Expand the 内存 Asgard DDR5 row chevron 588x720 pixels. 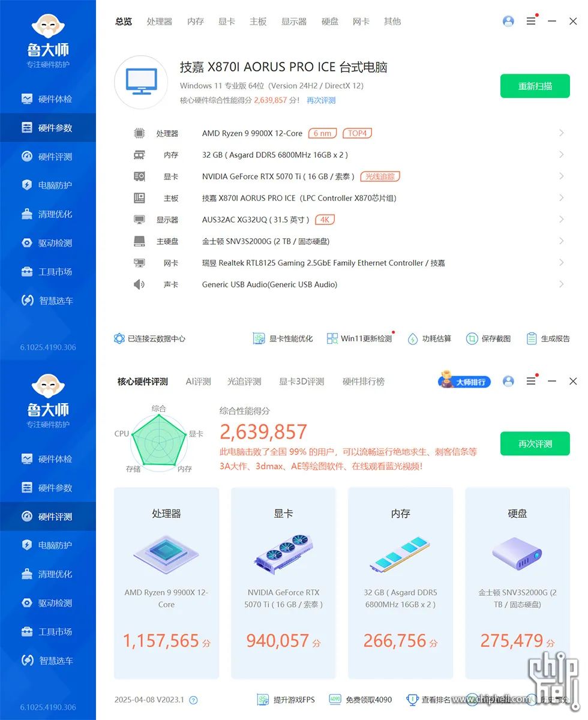point(561,155)
